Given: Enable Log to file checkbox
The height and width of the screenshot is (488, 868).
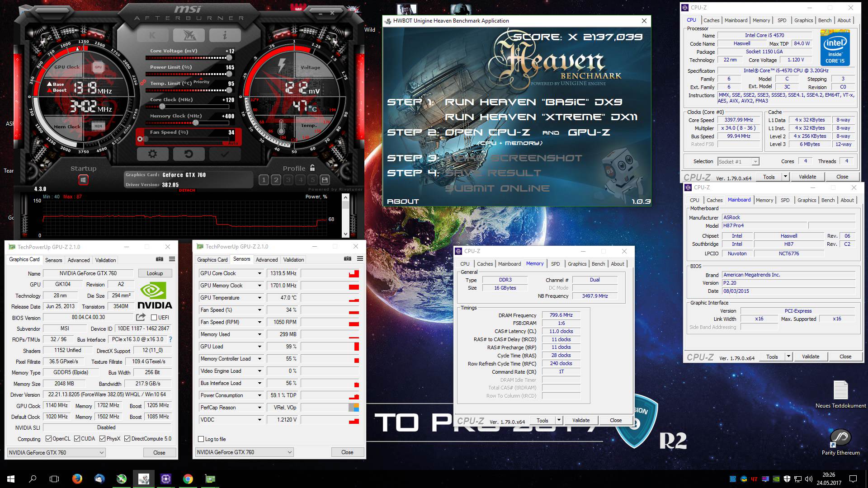Looking at the screenshot, I should coord(201,439).
